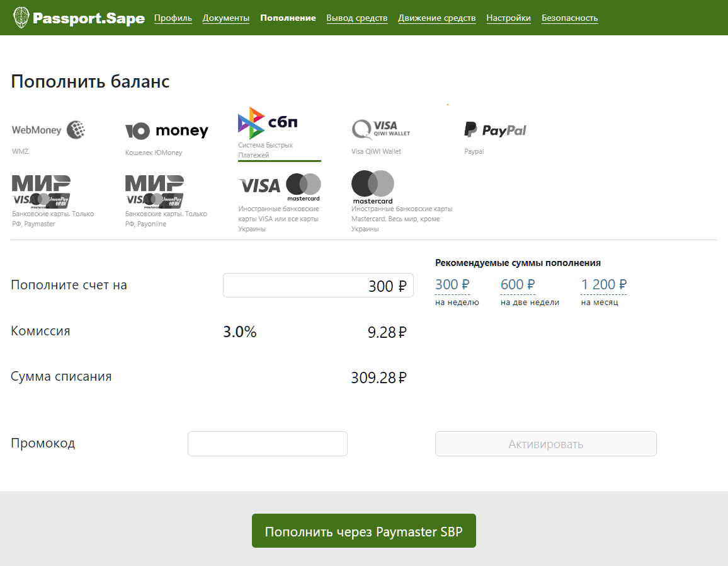Click the Passport.Sape leaf logo
Image resolution: width=728 pixels, height=566 pixels.
21,18
